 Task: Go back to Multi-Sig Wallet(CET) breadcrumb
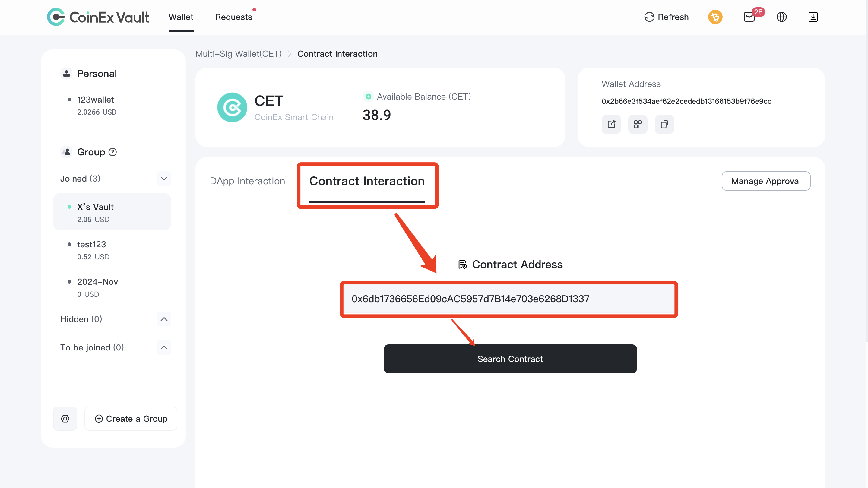(239, 54)
